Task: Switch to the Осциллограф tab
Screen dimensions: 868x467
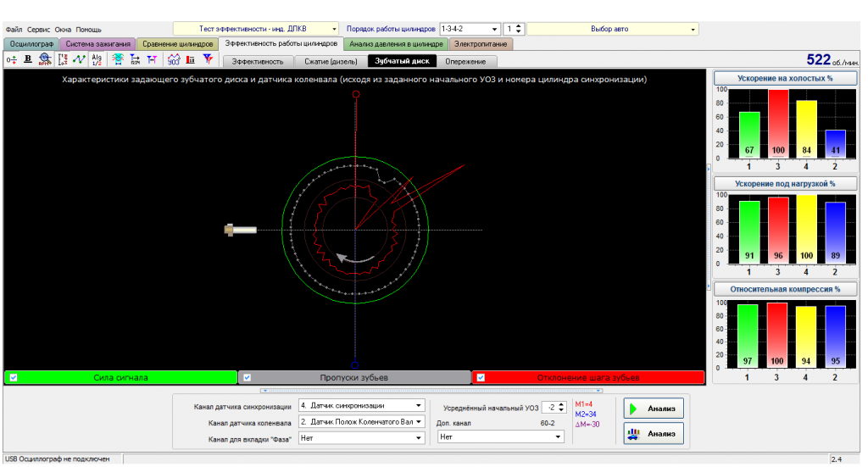Action: [x=31, y=44]
